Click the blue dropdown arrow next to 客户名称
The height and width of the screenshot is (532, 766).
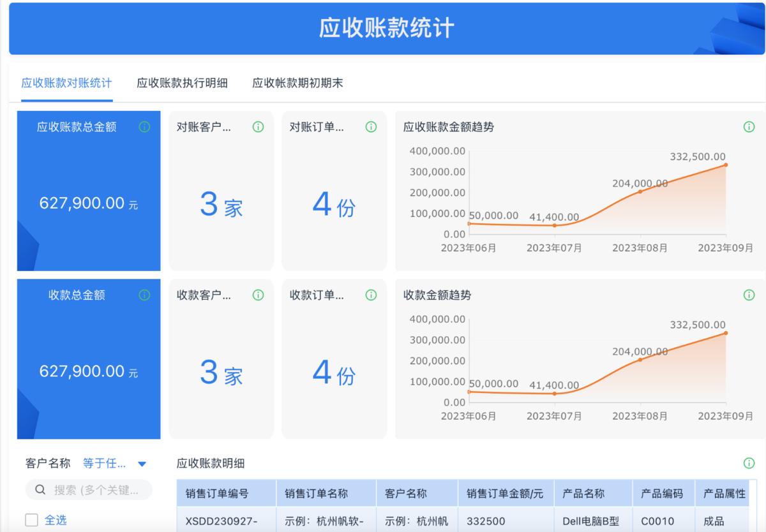[142, 464]
